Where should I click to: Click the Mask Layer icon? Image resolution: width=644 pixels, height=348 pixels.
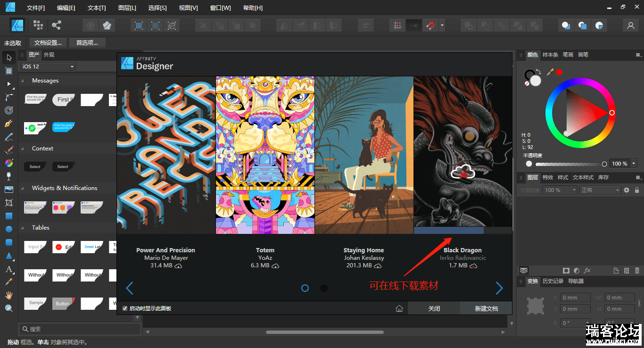point(566,271)
